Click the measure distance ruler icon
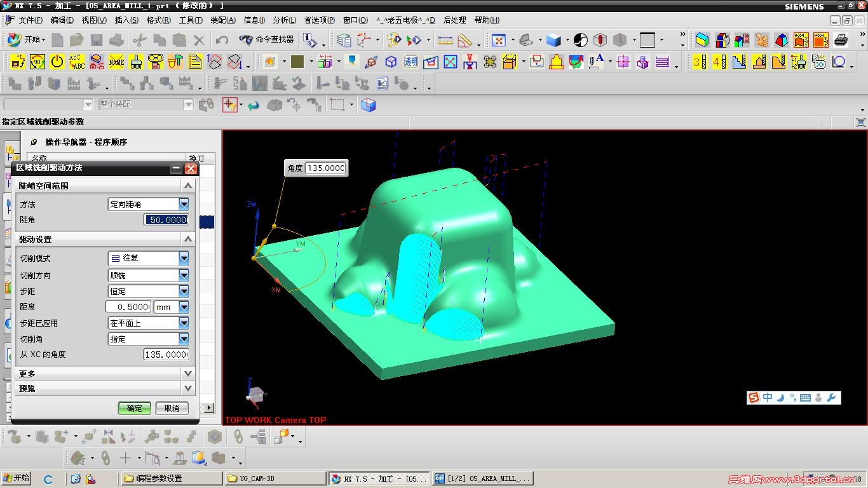Image resolution: width=868 pixels, height=488 pixels. 445,40
